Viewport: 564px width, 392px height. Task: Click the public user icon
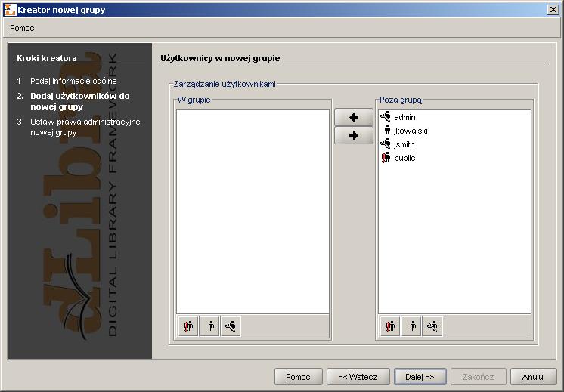pyautogui.click(x=386, y=158)
